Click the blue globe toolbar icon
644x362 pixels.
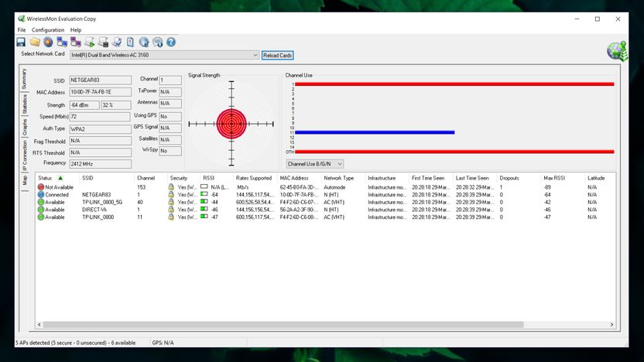144,42
